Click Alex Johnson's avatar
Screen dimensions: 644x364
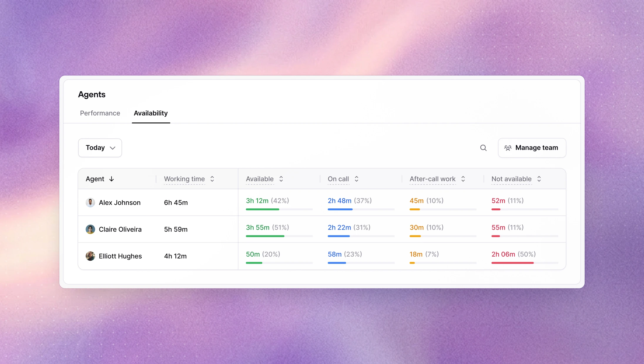click(x=90, y=203)
